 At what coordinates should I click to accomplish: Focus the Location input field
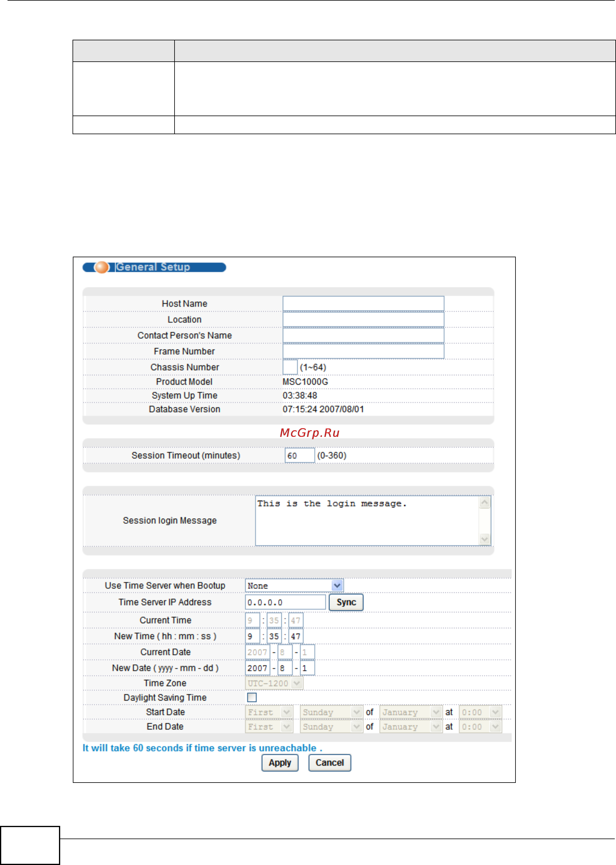tap(363, 319)
